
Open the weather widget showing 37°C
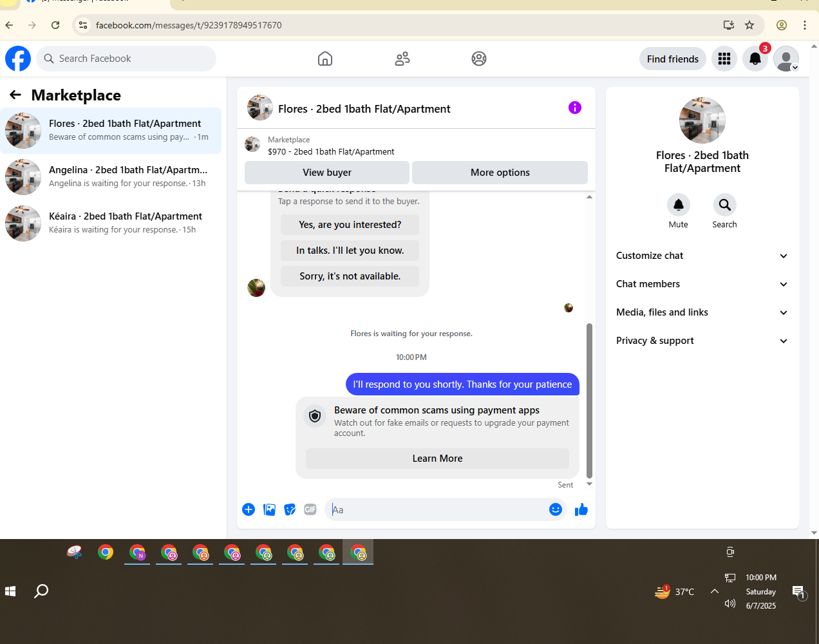(x=674, y=591)
